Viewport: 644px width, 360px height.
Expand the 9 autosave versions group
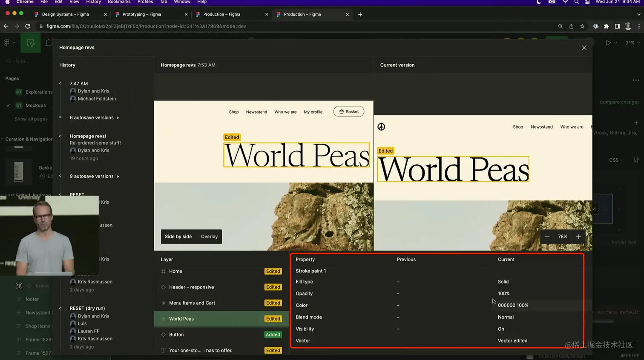click(x=94, y=176)
